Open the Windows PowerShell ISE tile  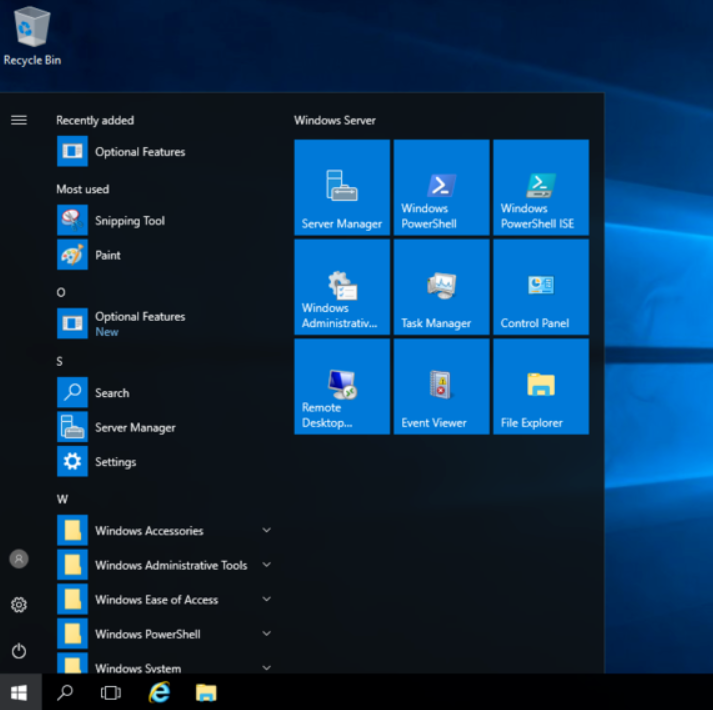(x=541, y=187)
